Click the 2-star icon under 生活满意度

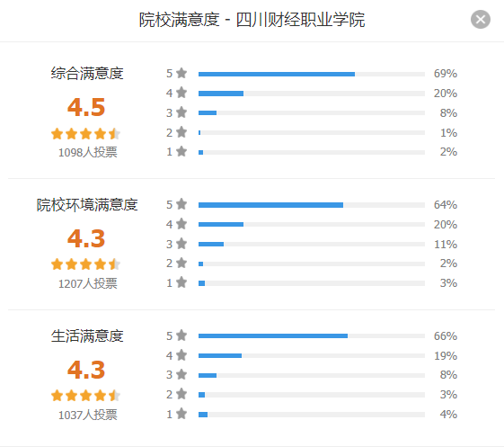click(x=181, y=394)
